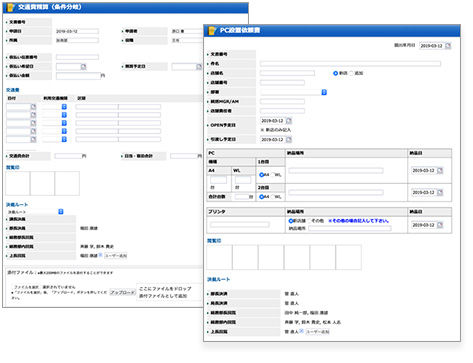
Task: Expand 利用交通機関 dropdown in second 交通費 row
Action: pyautogui.click(x=64, y=115)
